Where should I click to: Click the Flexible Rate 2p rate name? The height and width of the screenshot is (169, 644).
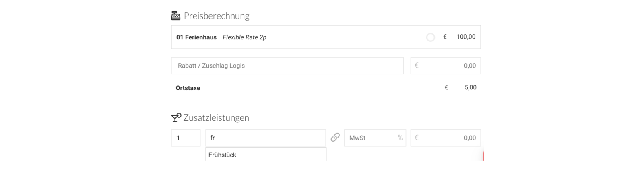point(244,37)
